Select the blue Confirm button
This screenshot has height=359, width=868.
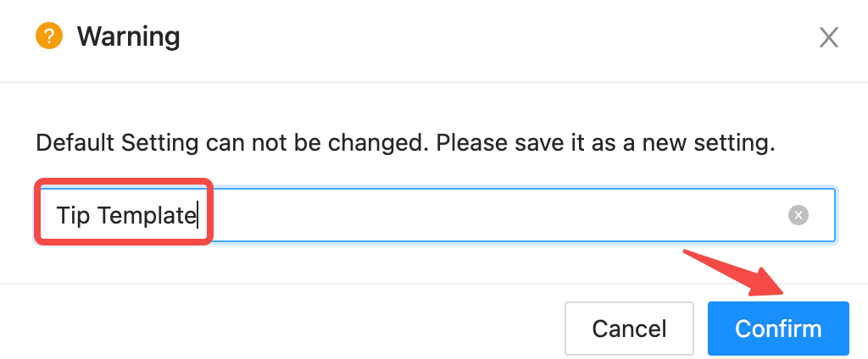point(778,329)
